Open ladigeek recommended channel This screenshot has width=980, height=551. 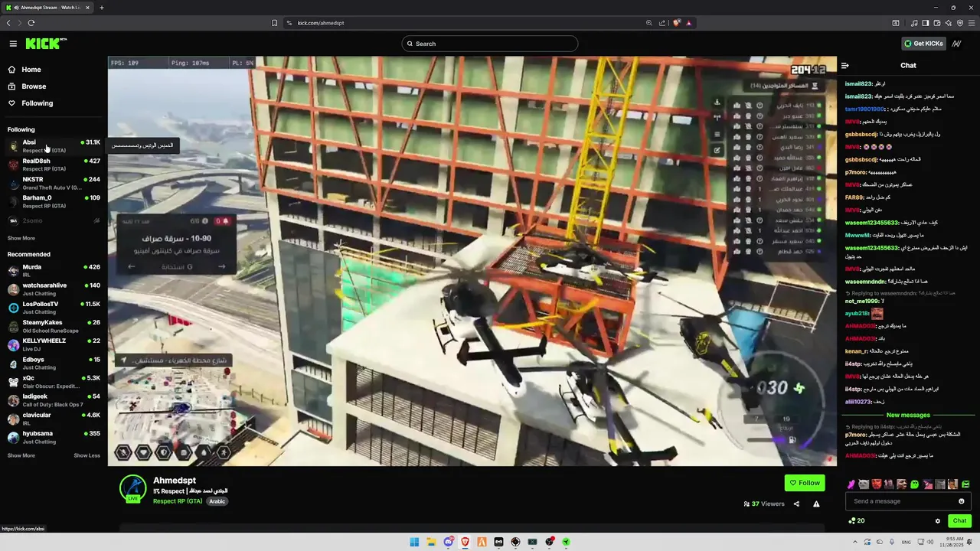coord(54,399)
